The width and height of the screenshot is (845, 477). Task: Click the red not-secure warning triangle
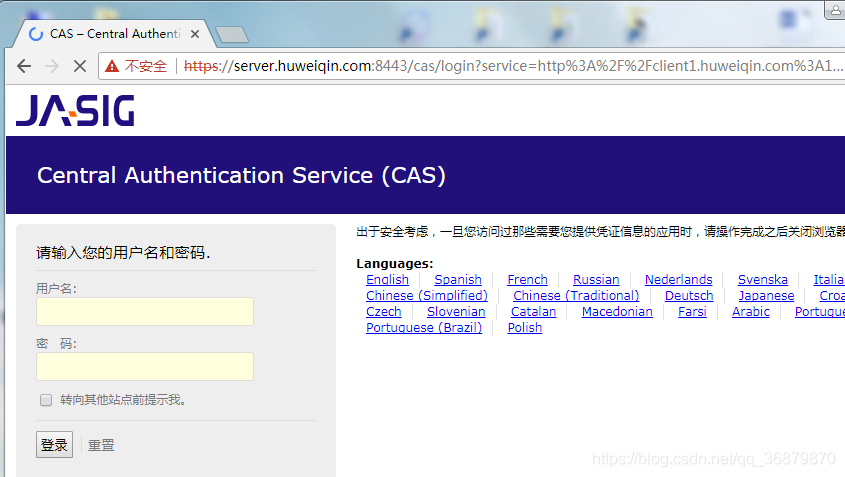[112, 66]
